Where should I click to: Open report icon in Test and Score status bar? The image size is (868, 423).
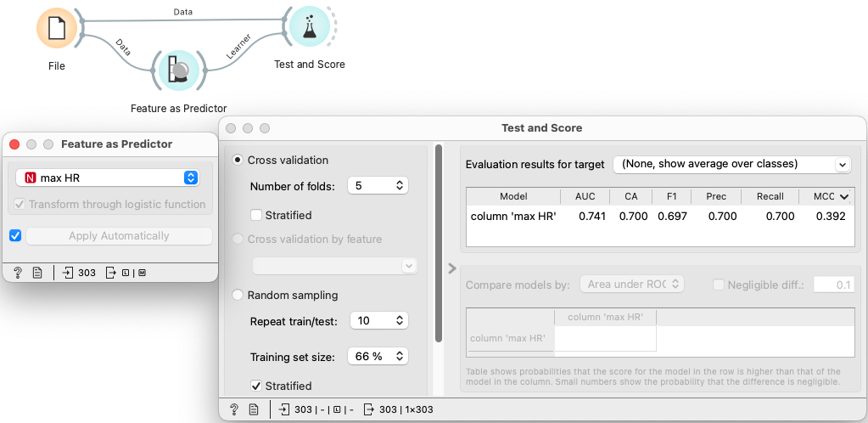[x=253, y=409]
